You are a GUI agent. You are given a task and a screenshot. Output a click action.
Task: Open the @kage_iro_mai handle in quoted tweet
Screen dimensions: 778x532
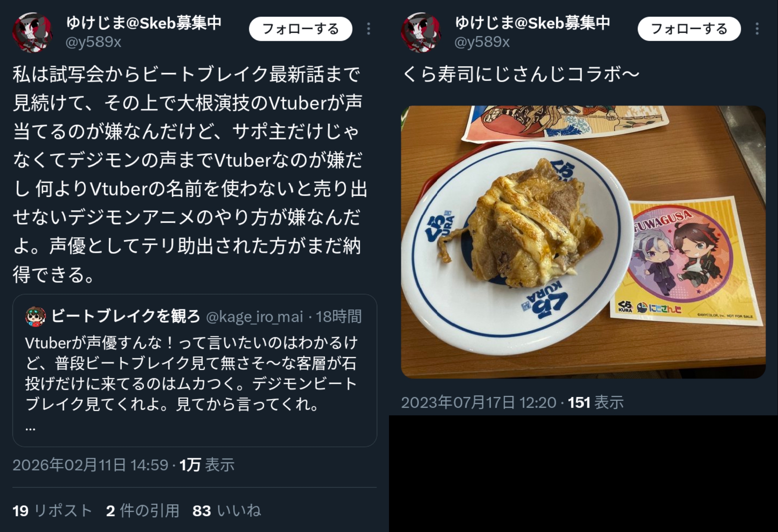(255, 317)
